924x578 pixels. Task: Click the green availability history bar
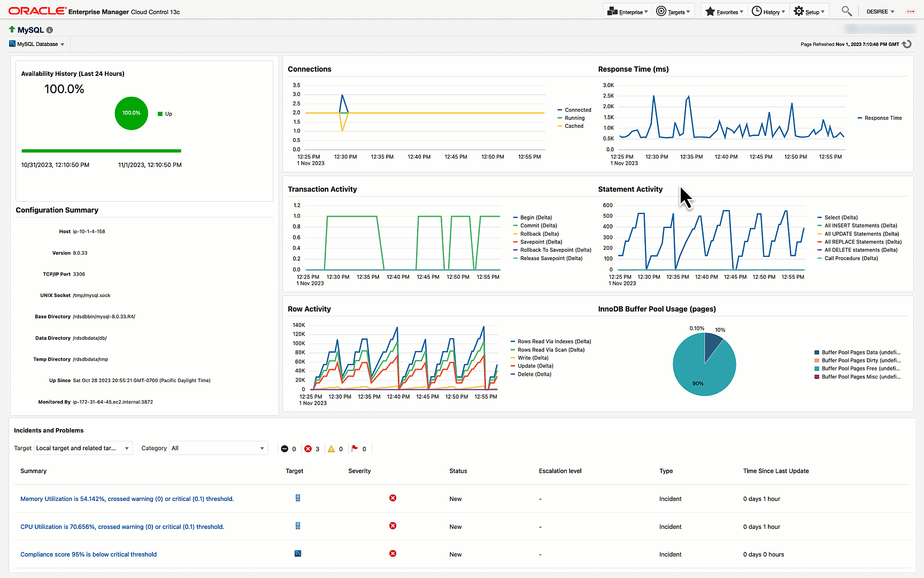click(101, 151)
